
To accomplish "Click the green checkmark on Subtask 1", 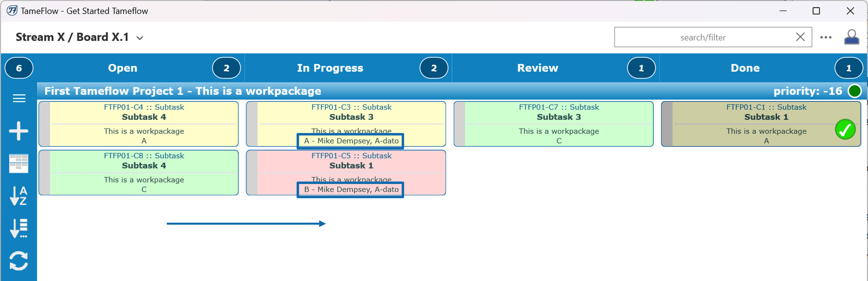I will tap(845, 130).
